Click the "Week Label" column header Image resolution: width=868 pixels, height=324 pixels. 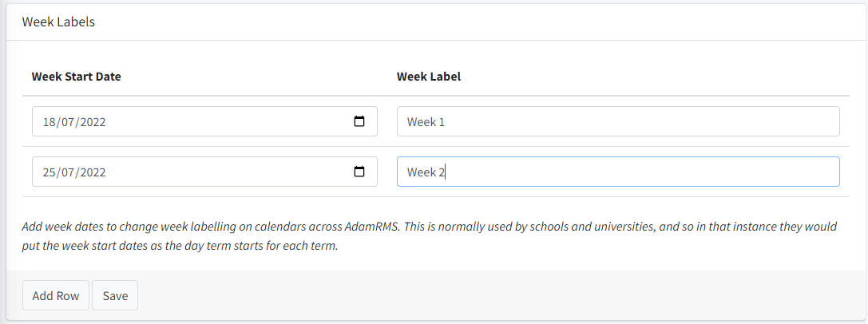coord(428,77)
